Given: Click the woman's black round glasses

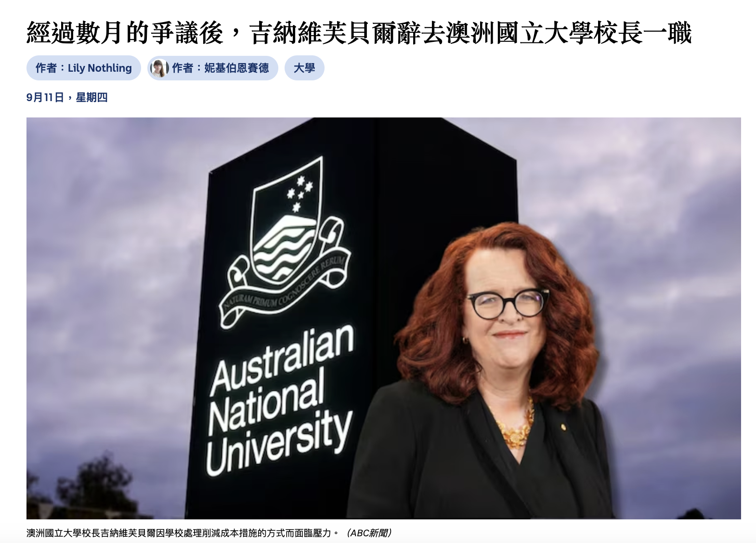Looking at the screenshot, I should pyautogui.click(x=507, y=303).
